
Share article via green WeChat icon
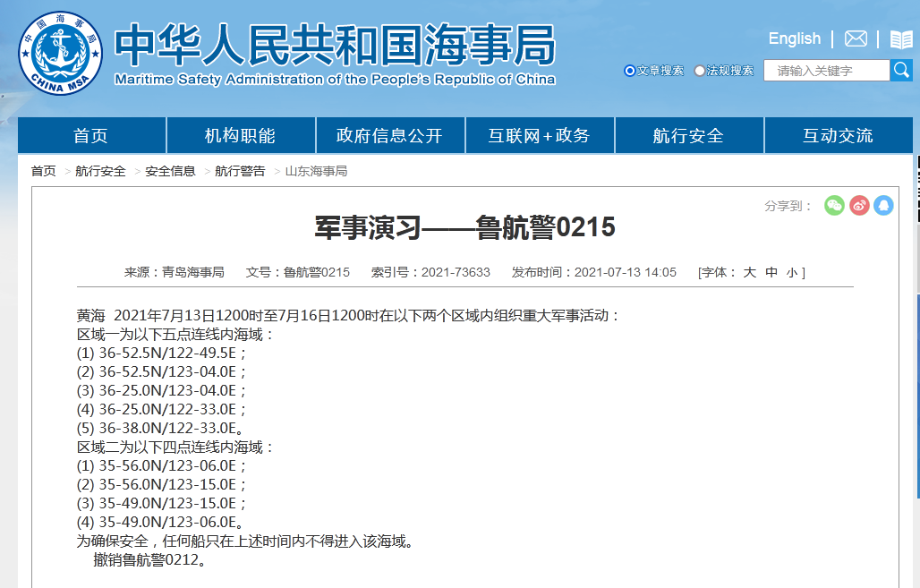834,206
